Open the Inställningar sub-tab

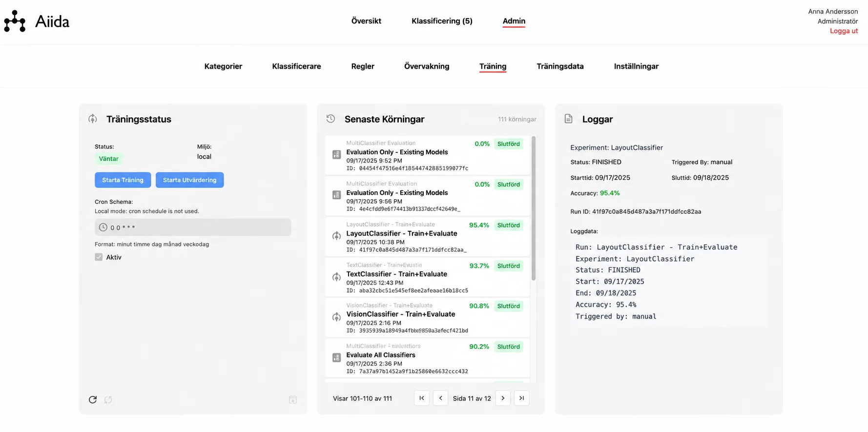tap(636, 66)
